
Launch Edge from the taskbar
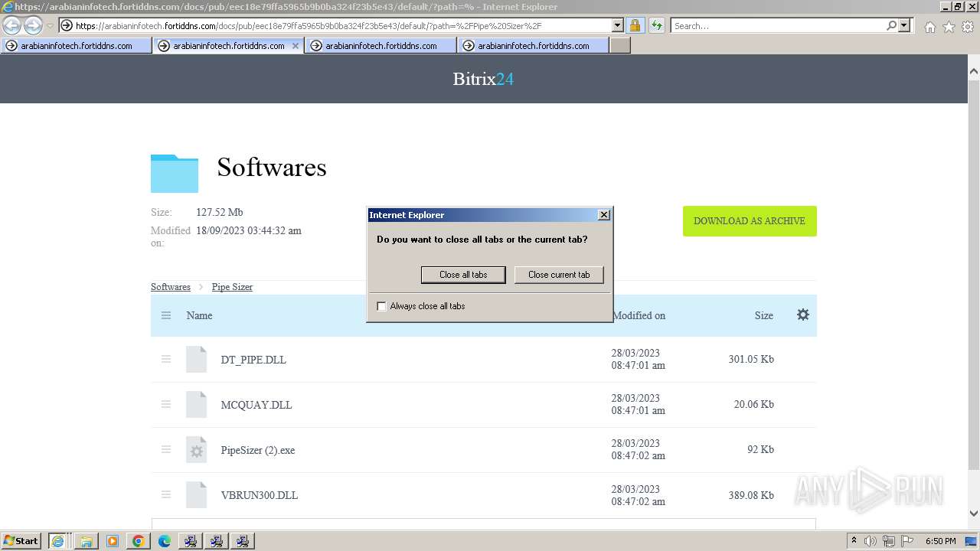click(165, 541)
